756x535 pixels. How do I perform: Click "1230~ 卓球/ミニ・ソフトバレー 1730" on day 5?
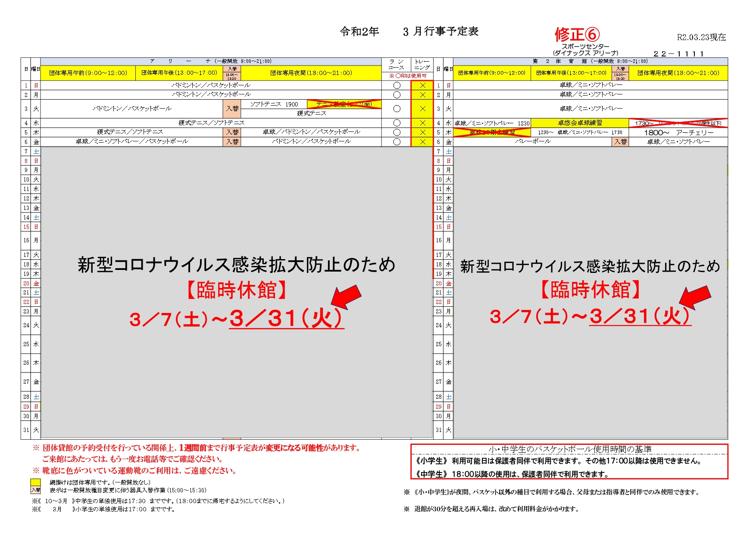[x=580, y=132]
